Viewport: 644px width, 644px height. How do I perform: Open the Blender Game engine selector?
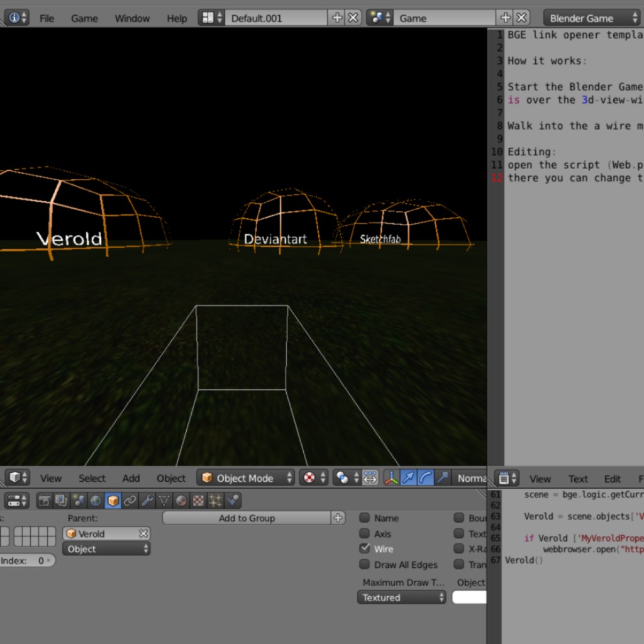(590, 18)
